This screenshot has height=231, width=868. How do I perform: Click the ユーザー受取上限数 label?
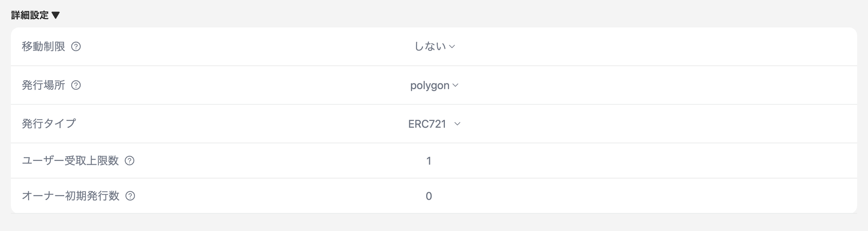coord(70,161)
